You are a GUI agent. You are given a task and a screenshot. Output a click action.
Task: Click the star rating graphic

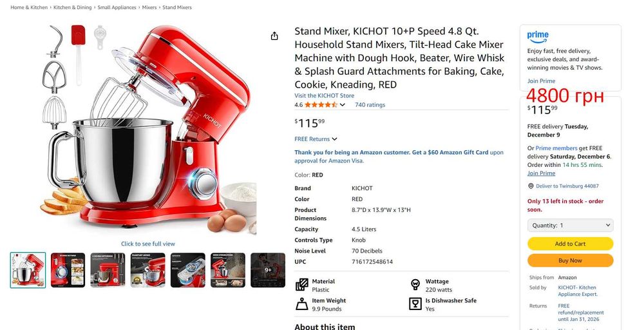point(321,105)
